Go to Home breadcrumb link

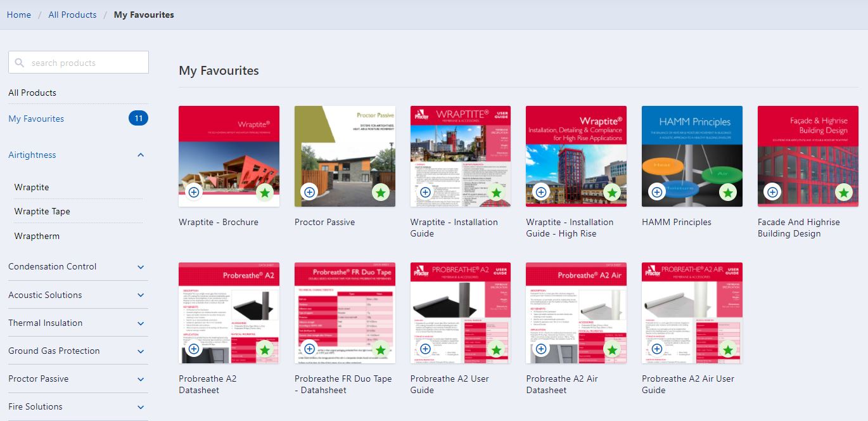coord(19,15)
